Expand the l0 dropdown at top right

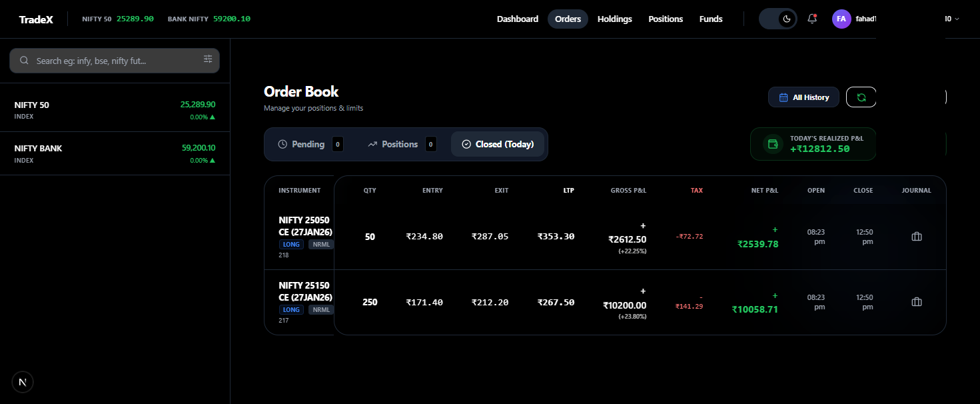click(951, 19)
